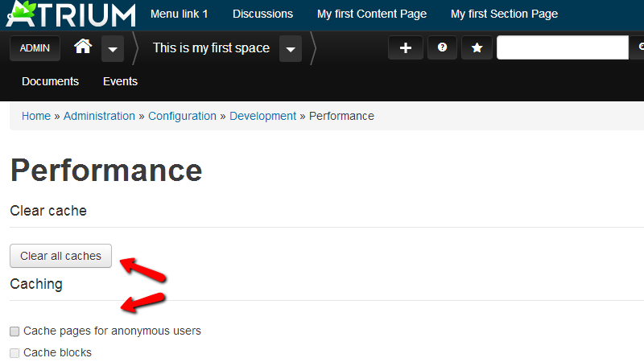Go to My first Content Page
Viewport: 644px width, 362px height.
[372, 14]
